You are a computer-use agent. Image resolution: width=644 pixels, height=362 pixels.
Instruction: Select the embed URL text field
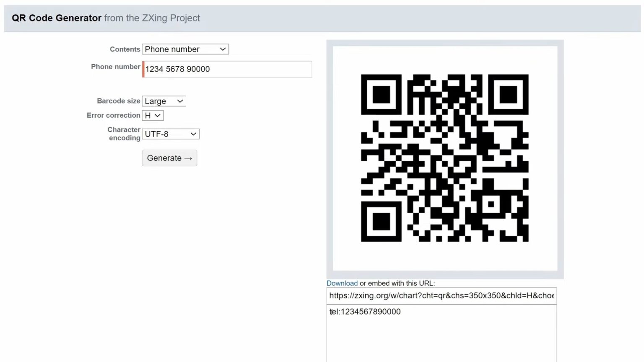point(441,296)
